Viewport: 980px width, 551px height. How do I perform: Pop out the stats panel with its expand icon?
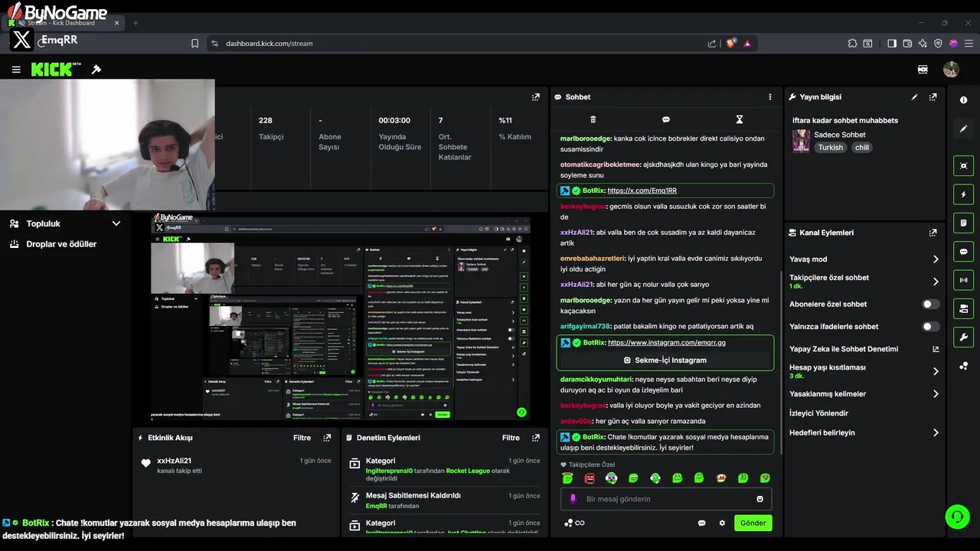click(x=536, y=97)
